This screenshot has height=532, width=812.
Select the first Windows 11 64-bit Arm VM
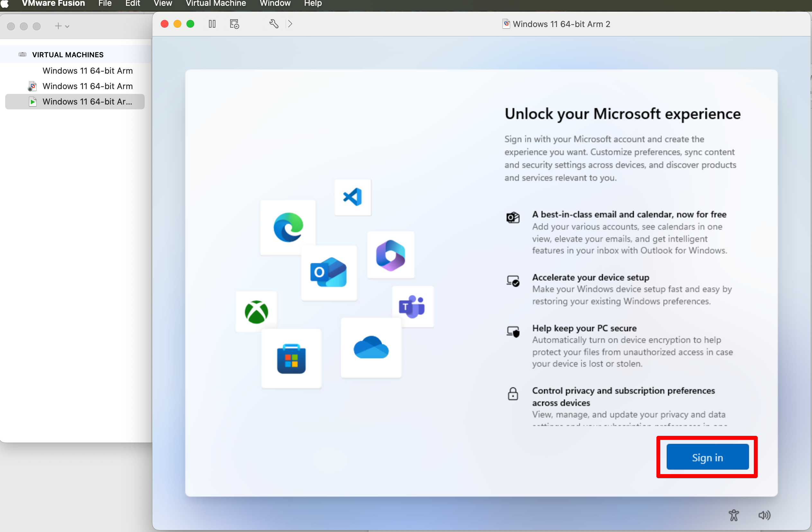point(87,71)
